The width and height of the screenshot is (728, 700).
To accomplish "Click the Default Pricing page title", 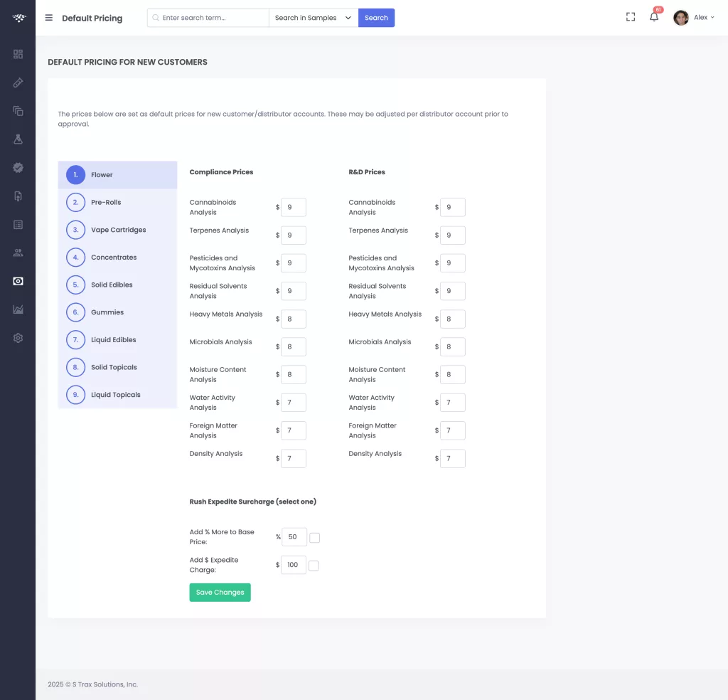I will tap(92, 18).
